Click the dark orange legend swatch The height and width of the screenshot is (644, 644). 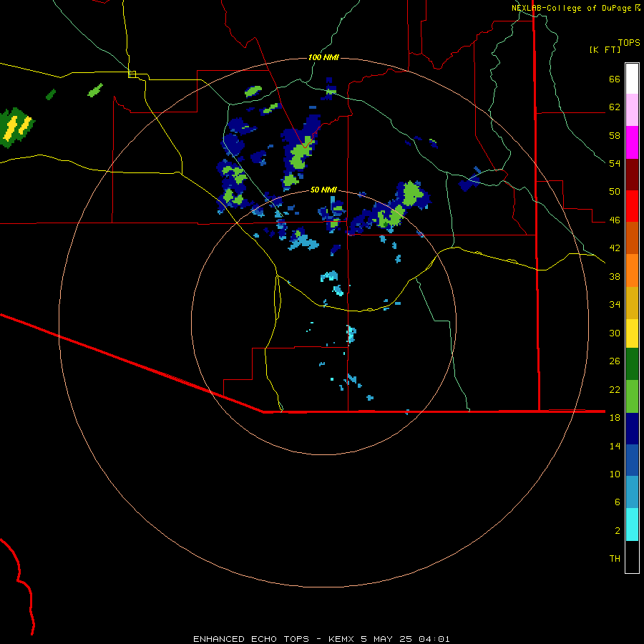[x=632, y=238]
